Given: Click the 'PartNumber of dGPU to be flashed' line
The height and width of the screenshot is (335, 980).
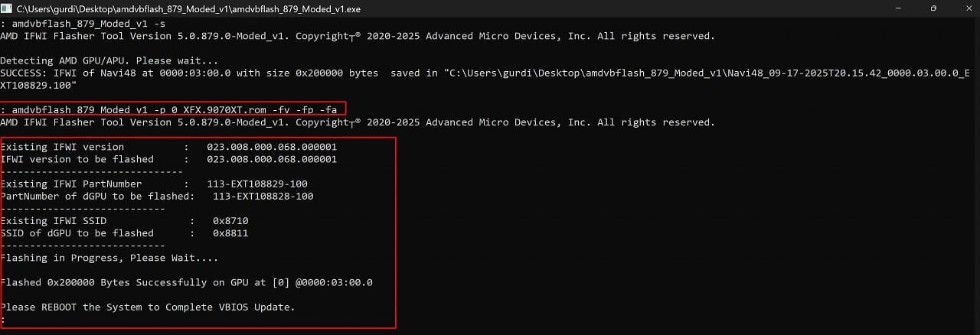Looking at the screenshot, I should [x=157, y=196].
